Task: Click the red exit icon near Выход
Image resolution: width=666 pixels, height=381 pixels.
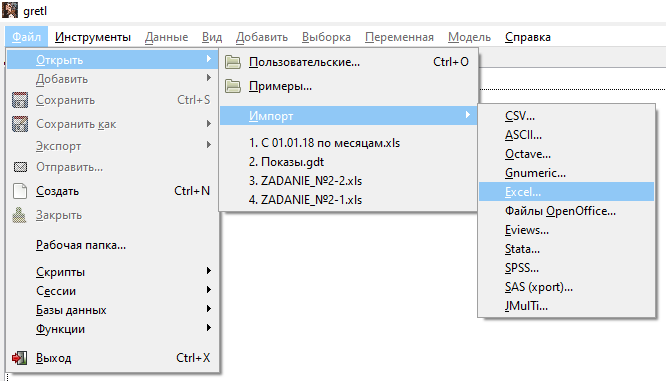Action: 20,358
